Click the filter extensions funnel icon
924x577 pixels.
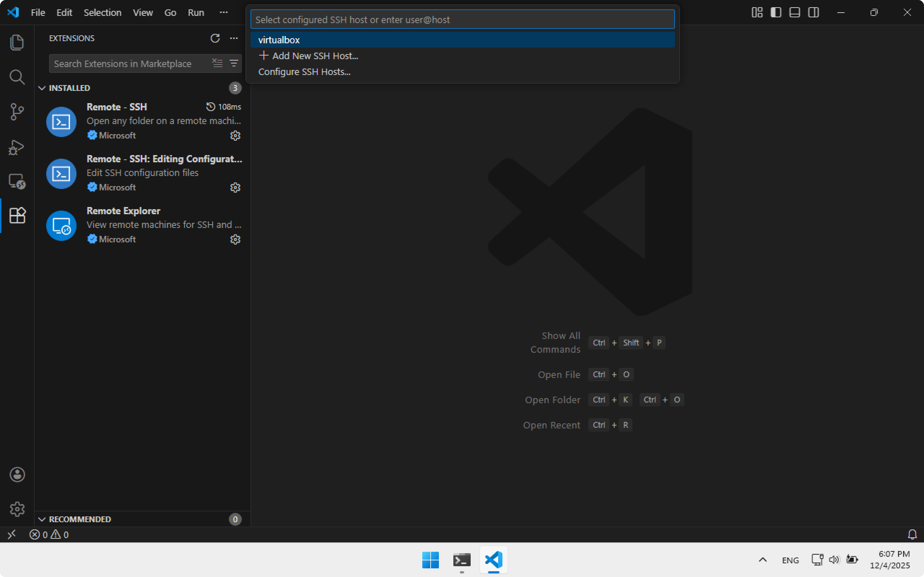(x=234, y=63)
